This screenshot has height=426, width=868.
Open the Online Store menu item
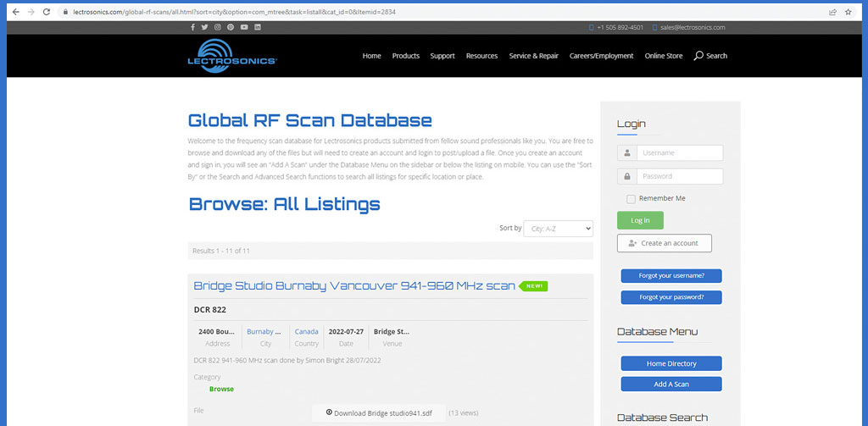pos(663,55)
